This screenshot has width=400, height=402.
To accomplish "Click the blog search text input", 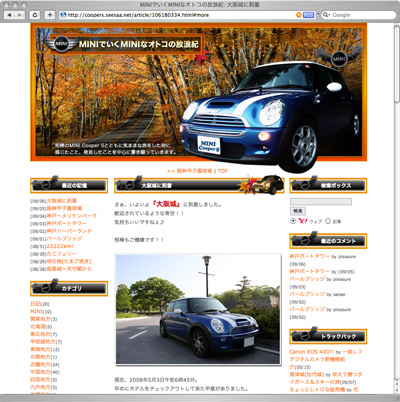I will click(321, 201).
